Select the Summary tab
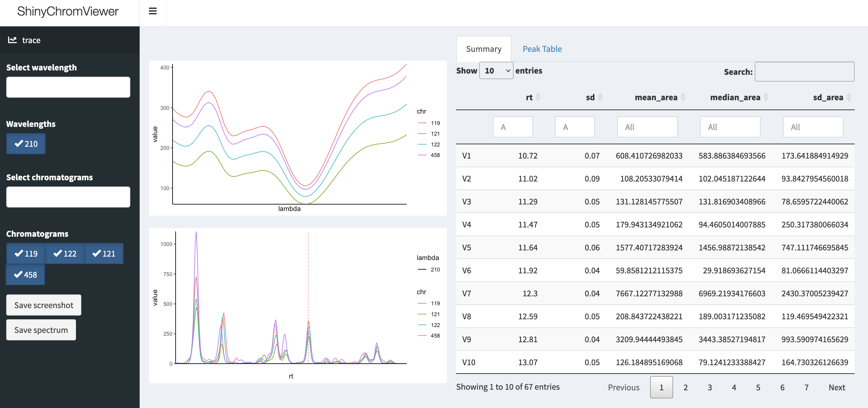Image resolution: width=868 pixels, height=408 pixels. [x=483, y=49]
